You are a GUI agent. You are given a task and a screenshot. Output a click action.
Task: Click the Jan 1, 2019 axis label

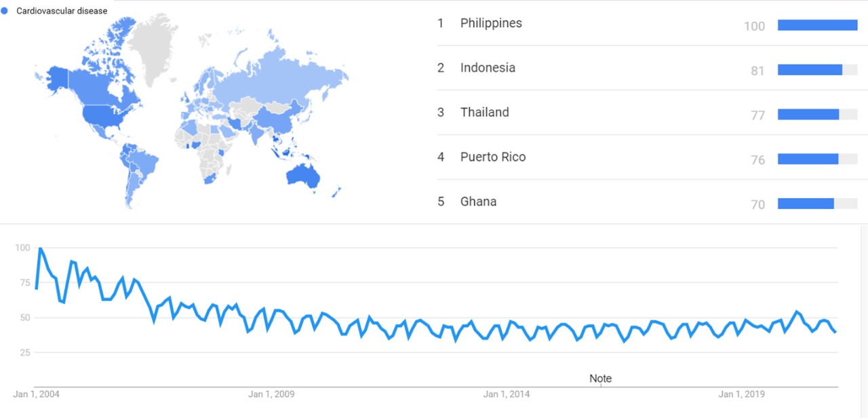tap(741, 394)
